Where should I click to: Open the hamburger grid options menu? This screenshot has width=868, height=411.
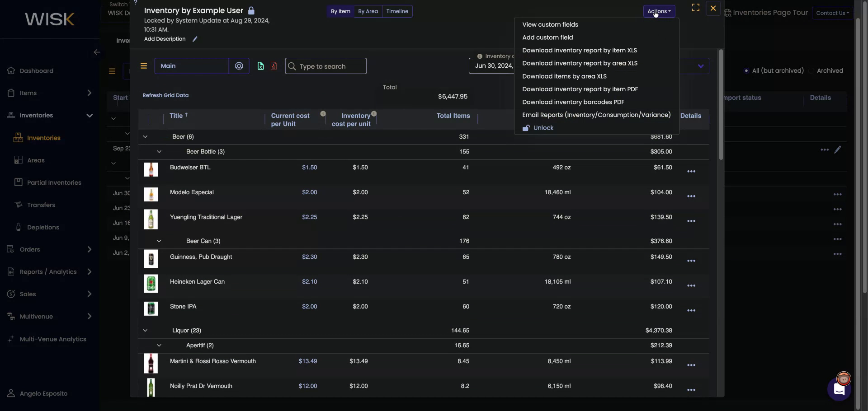pos(144,66)
